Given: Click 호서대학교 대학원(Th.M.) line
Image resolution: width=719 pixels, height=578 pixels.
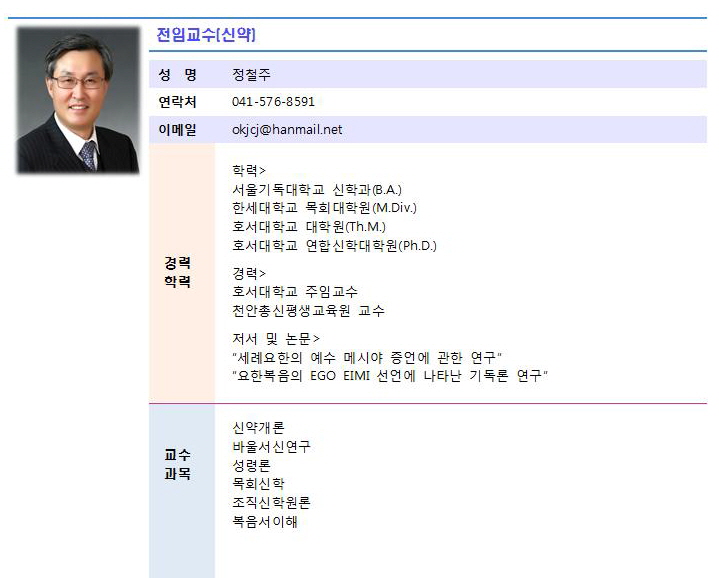Looking at the screenshot, I should 309,226.
